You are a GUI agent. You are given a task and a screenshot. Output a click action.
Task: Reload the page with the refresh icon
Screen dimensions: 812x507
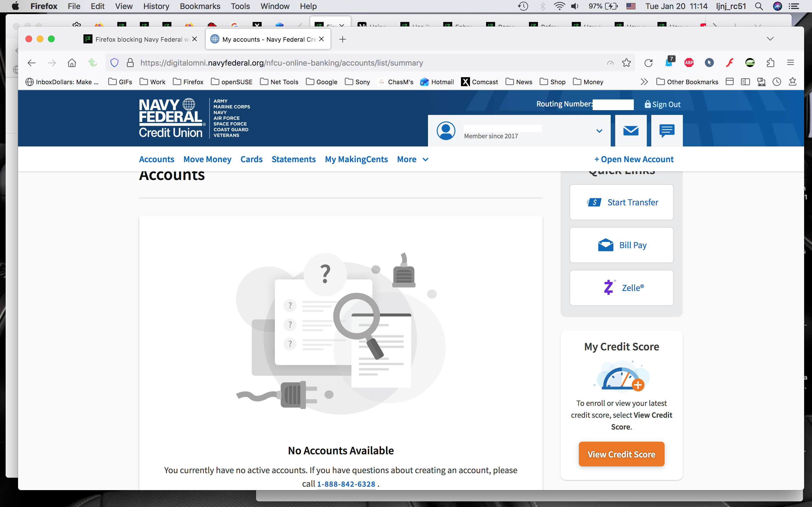pos(648,63)
